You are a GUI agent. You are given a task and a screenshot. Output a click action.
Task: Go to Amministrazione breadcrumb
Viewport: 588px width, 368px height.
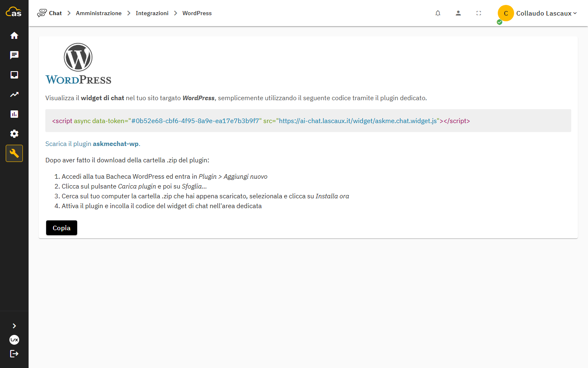click(99, 13)
